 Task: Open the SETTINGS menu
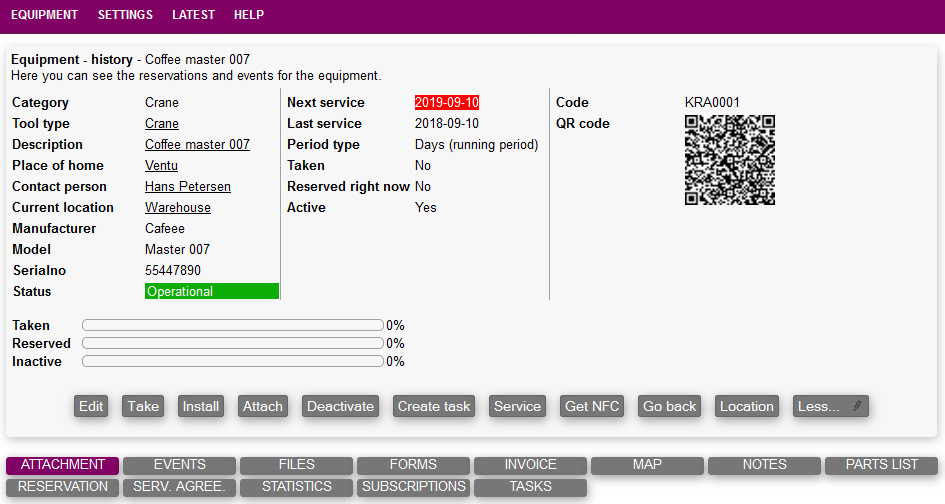tap(125, 15)
